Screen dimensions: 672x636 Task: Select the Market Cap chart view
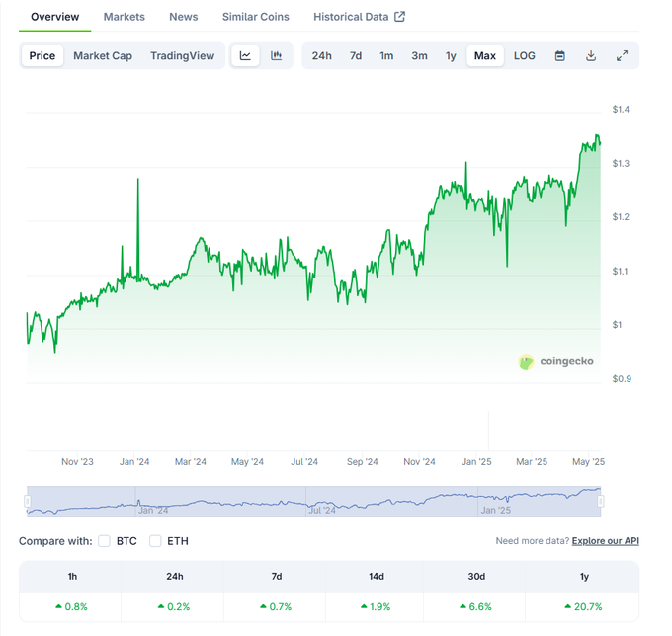(x=103, y=56)
